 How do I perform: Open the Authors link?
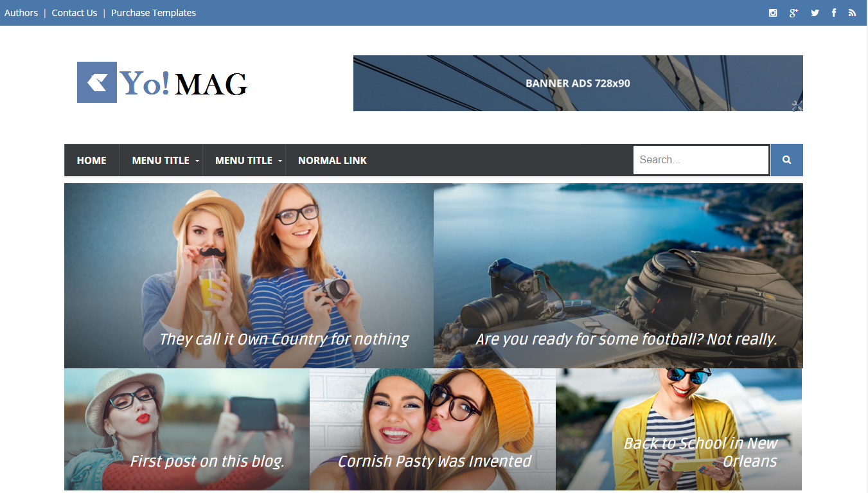[21, 13]
